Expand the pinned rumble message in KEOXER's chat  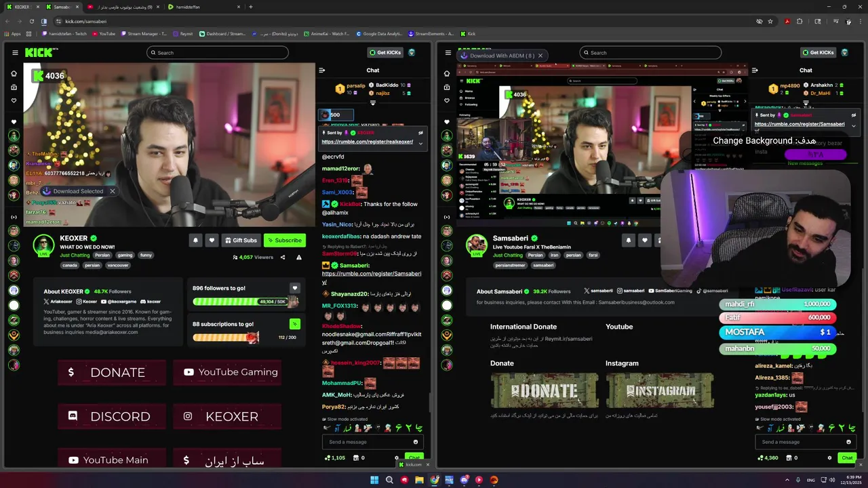420,143
